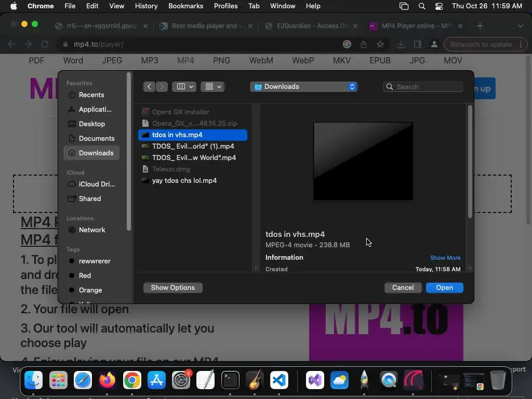Open column view options dropdown
This screenshot has height=399, width=532.
click(184, 87)
